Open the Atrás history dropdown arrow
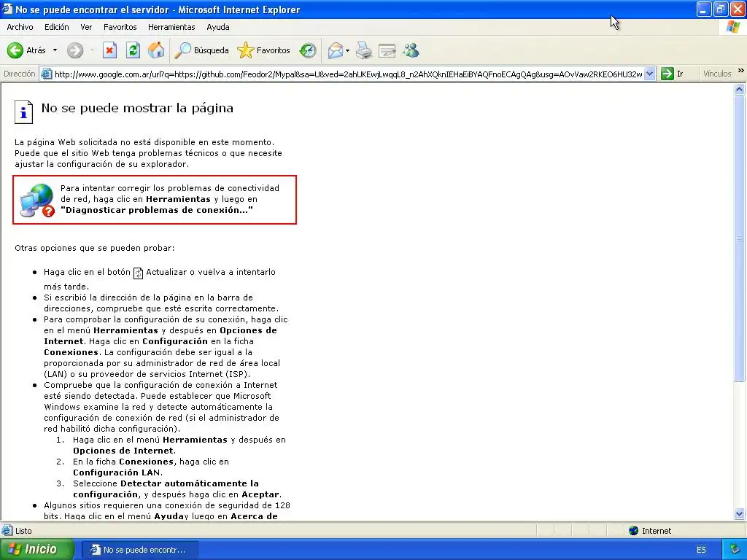747x560 pixels. 55,50
